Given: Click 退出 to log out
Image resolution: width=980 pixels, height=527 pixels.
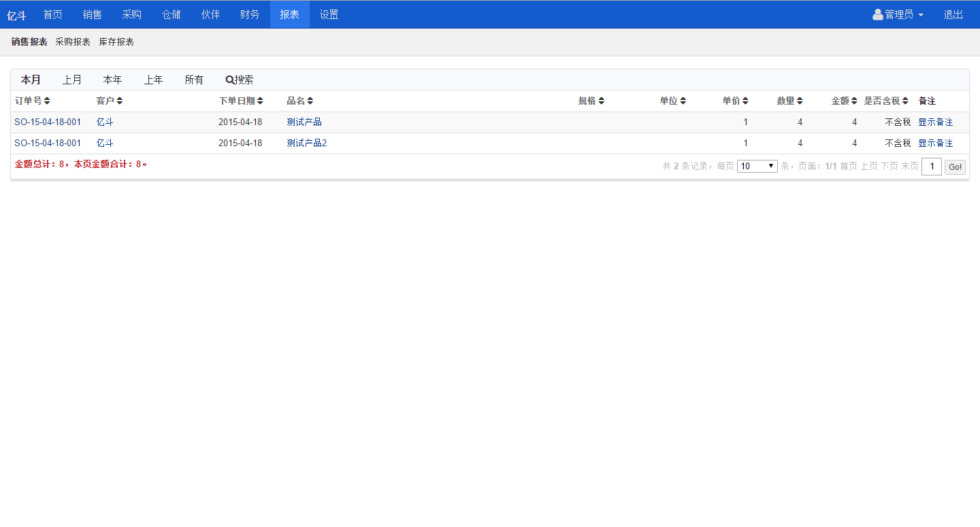Looking at the screenshot, I should pyautogui.click(x=953, y=14).
